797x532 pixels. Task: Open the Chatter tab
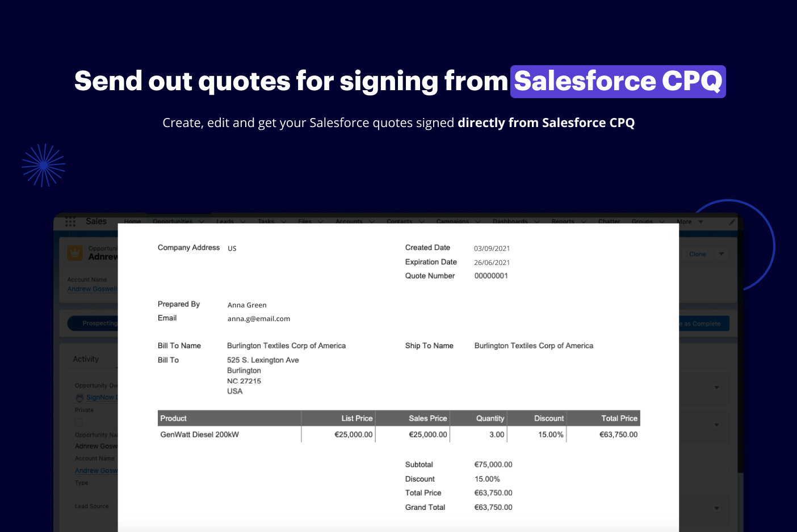(609, 221)
